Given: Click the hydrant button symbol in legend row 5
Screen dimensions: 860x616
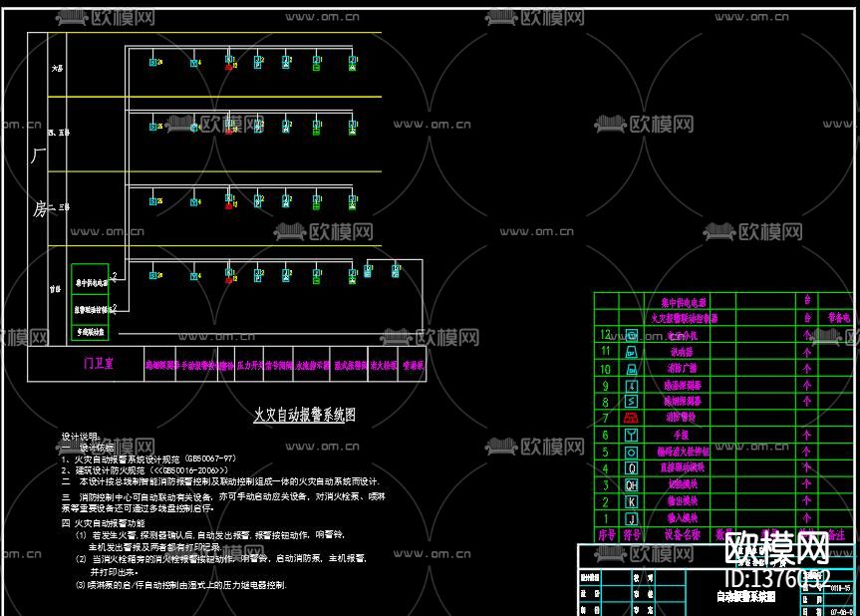Looking at the screenshot, I should [x=630, y=451].
